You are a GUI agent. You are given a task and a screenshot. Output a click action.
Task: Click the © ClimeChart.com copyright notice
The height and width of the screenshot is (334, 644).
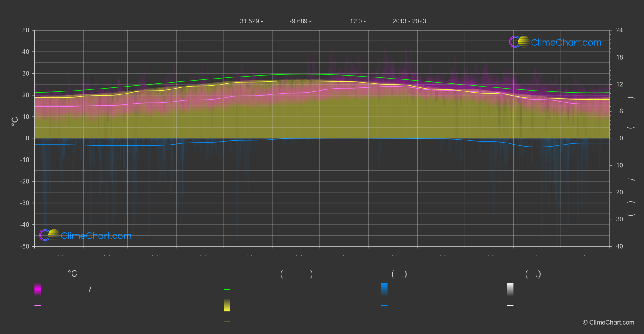pos(608,323)
